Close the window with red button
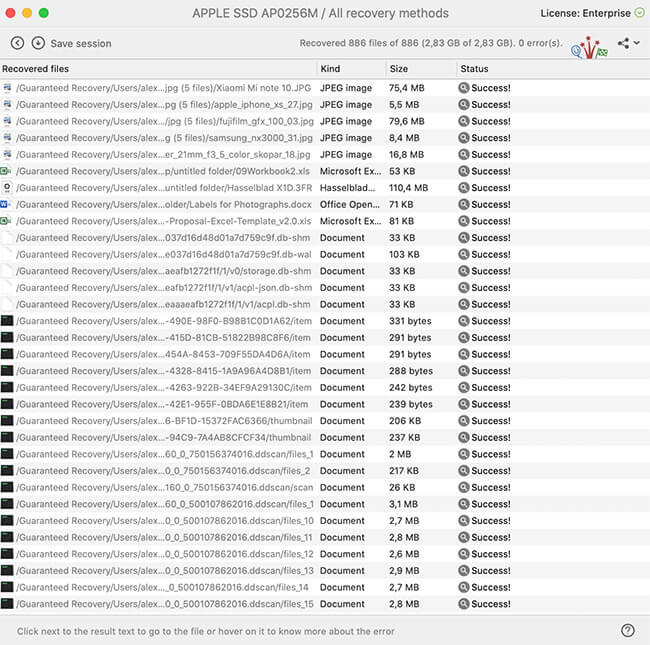The image size is (650, 645). pos(10,13)
